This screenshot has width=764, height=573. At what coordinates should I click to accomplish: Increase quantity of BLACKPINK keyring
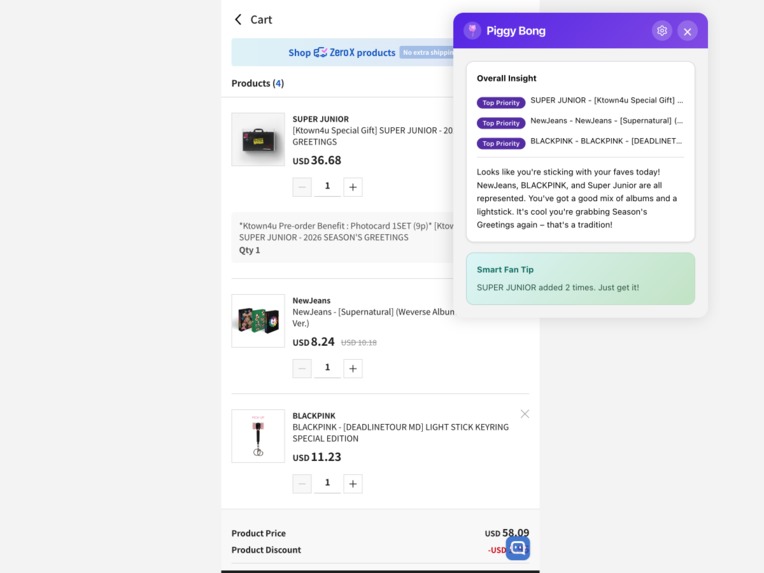tap(353, 484)
